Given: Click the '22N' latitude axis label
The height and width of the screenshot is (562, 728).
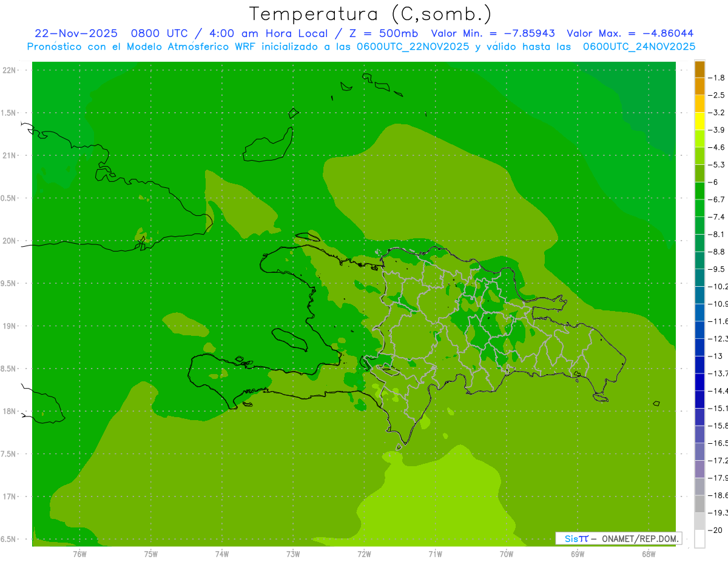Looking at the screenshot, I should [x=9, y=70].
